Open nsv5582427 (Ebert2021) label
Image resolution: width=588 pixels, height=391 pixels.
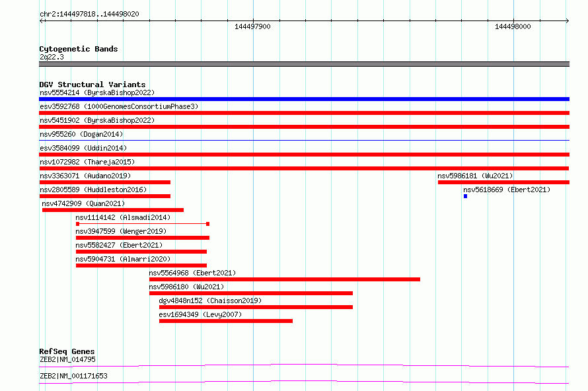point(119,245)
